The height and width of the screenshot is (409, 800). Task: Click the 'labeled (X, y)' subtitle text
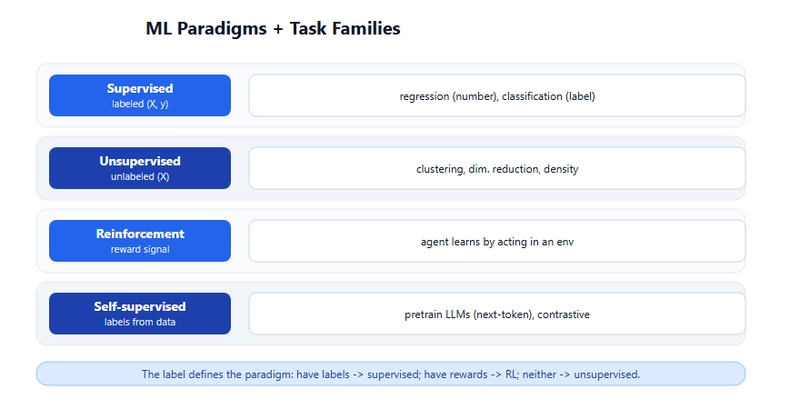tap(140, 104)
